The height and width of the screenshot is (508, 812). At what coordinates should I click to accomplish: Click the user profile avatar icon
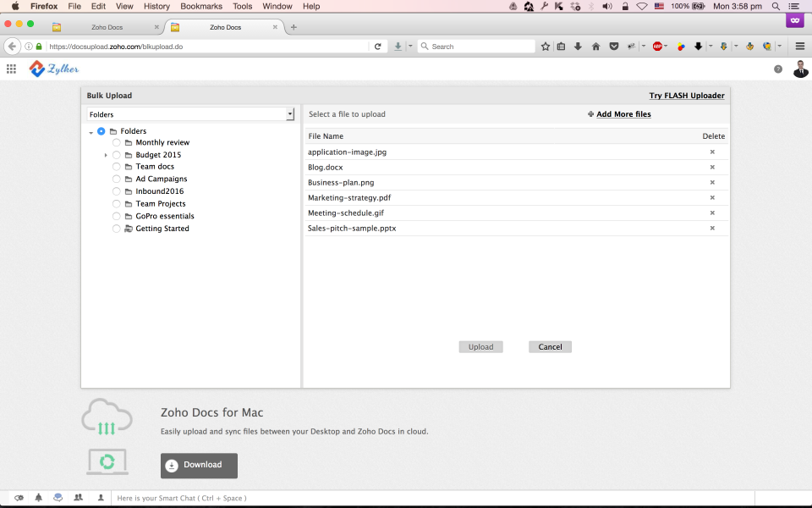click(800, 70)
